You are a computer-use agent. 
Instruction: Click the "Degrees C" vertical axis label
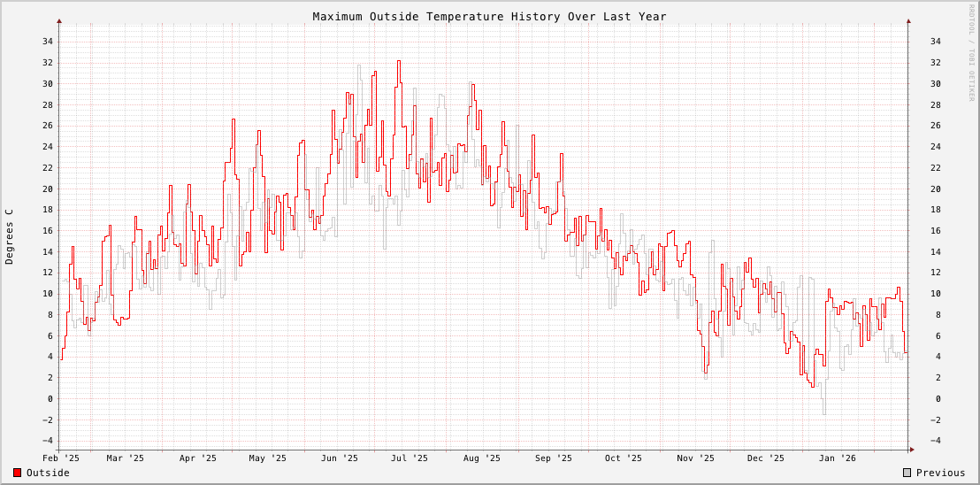pyautogui.click(x=10, y=236)
